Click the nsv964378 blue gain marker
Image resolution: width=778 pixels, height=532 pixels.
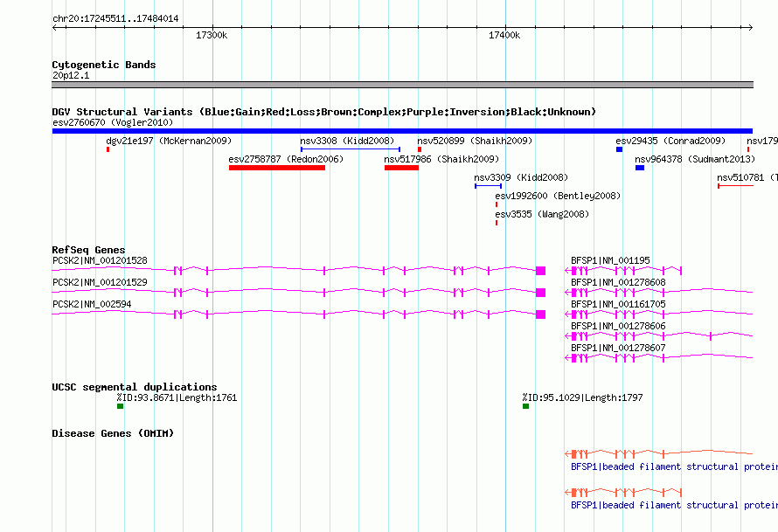click(640, 168)
